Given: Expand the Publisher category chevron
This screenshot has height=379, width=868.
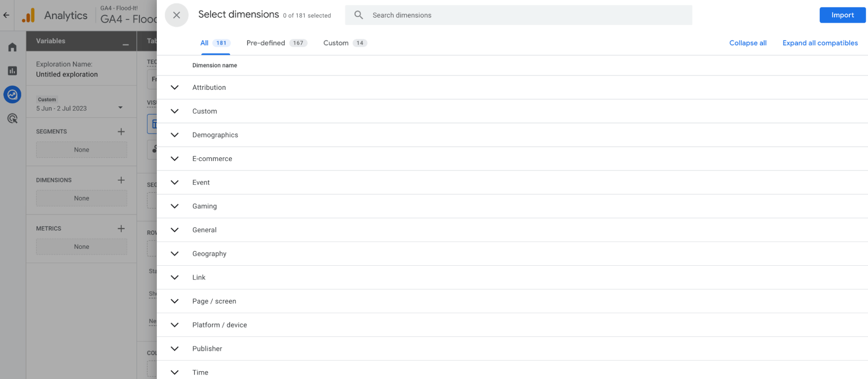Looking at the screenshot, I should pyautogui.click(x=175, y=349).
